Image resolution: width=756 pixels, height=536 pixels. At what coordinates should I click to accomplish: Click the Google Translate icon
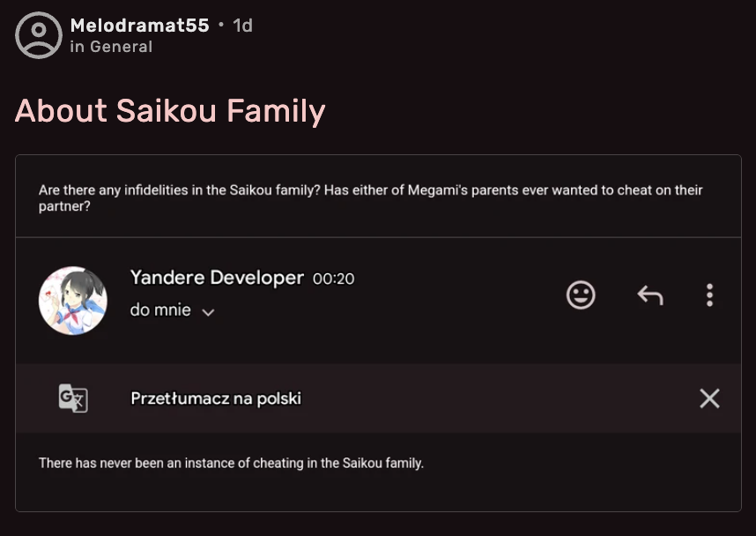tap(73, 398)
